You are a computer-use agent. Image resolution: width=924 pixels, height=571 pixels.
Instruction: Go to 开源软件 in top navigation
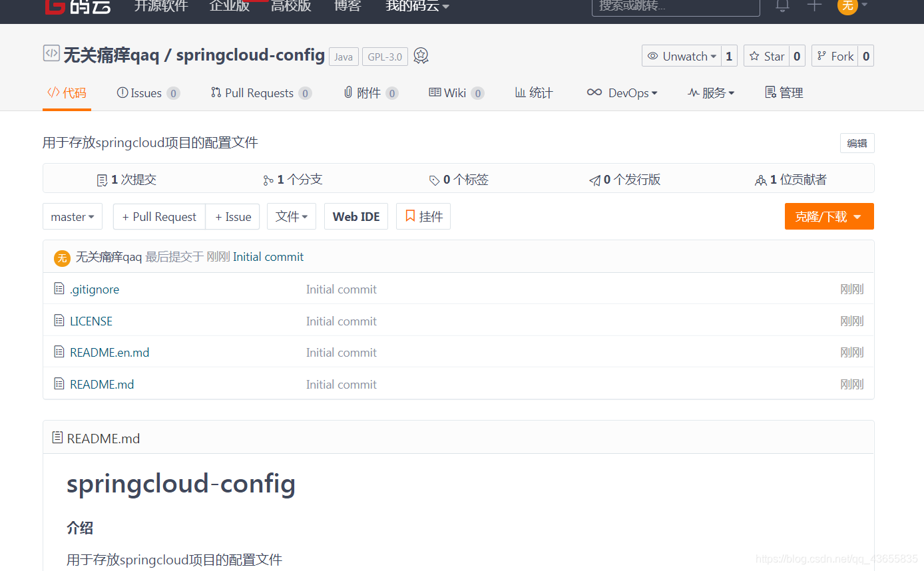pyautogui.click(x=161, y=6)
